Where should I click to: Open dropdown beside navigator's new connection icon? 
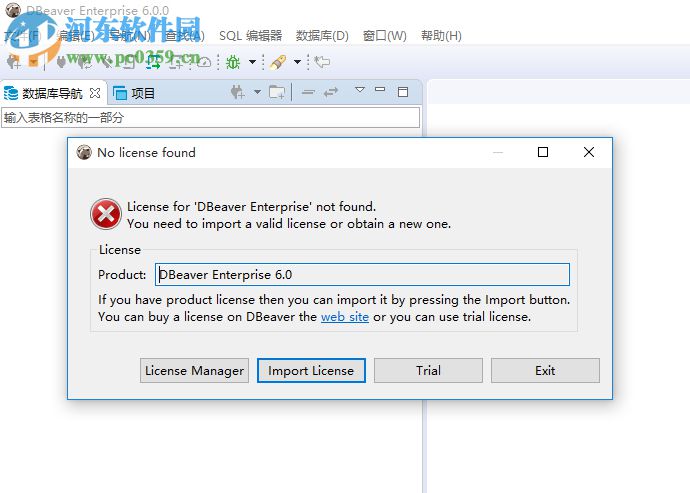click(x=257, y=92)
